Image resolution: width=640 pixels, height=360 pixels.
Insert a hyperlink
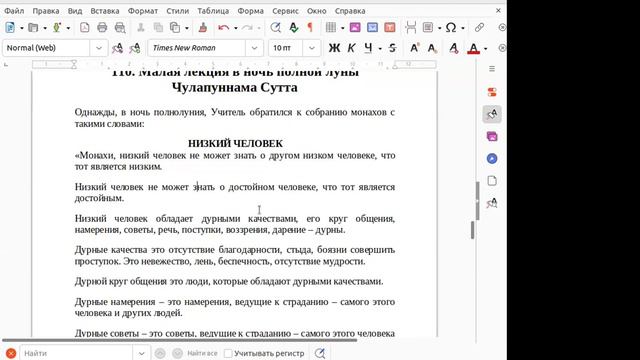coord(479,27)
